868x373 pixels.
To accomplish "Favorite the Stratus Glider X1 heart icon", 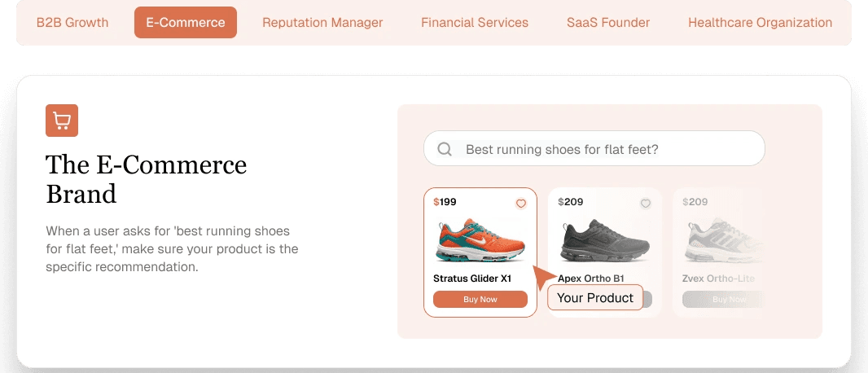I will (521, 204).
